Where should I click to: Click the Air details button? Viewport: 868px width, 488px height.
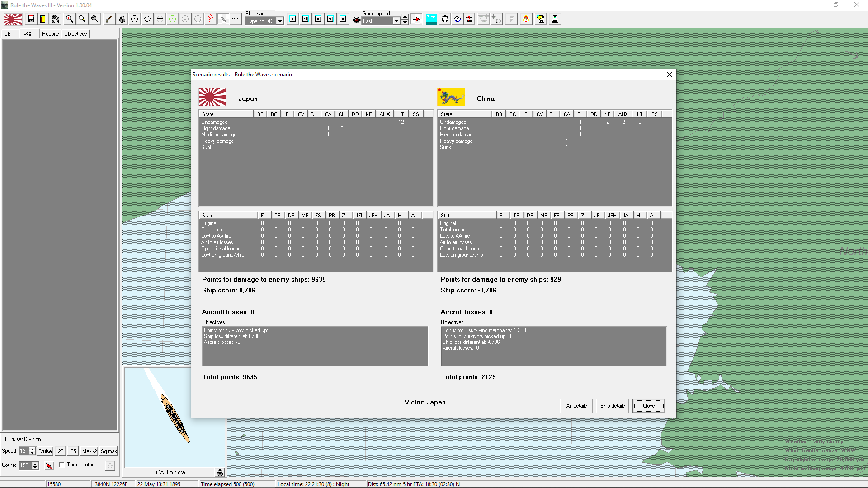576,406
